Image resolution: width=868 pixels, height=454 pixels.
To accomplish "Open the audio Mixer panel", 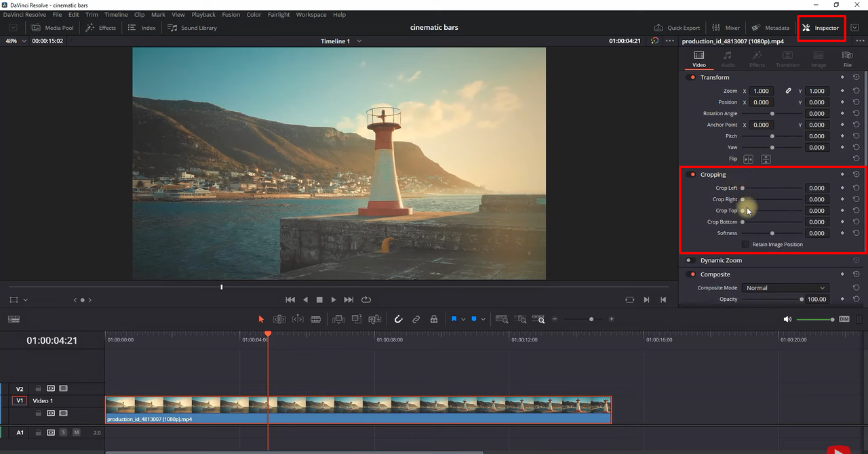I will pyautogui.click(x=726, y=28).
